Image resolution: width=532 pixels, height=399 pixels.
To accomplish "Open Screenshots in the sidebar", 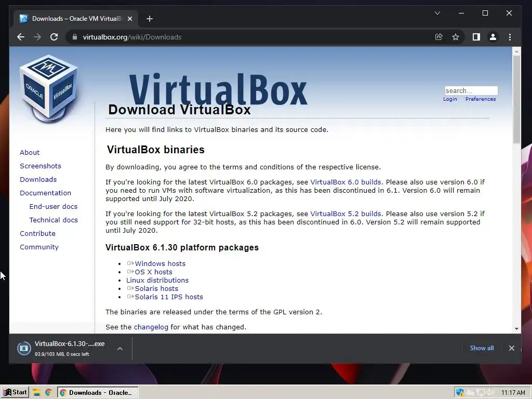I will coord(41,166).
